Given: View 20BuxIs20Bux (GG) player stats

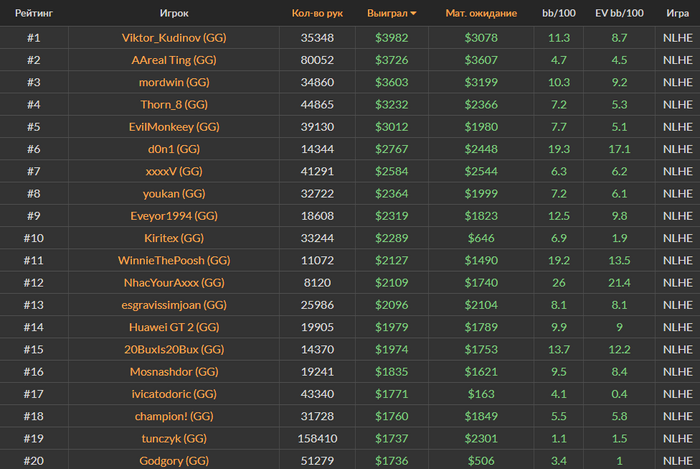Looking at the screenshot, I should 174,349.
